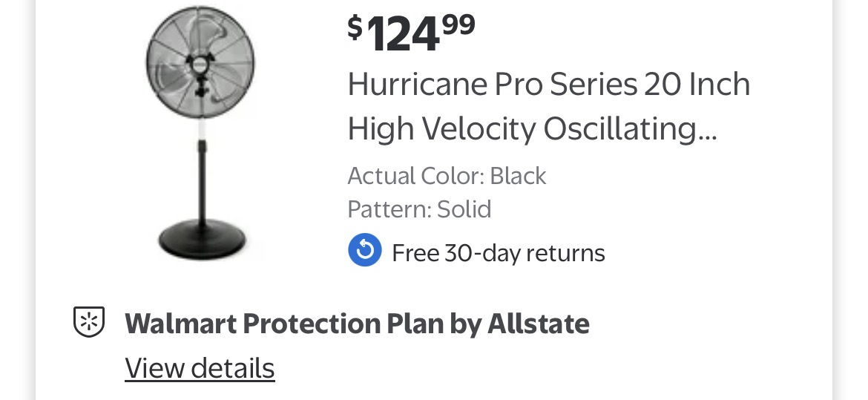
Task: Click the dollar sign before the price
Action: point(355,27)
